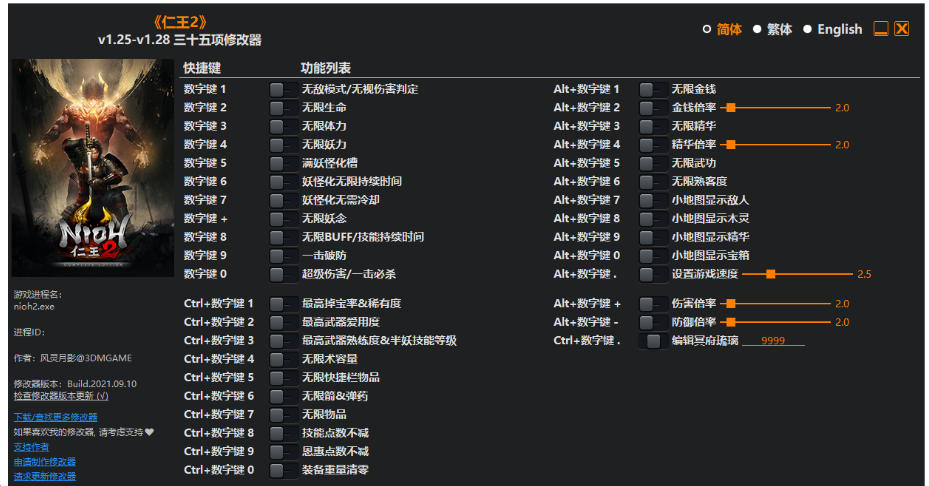Click the Nioh 2 cover image
This screenshot has height=486, width=929.
(x=93, y=168)
